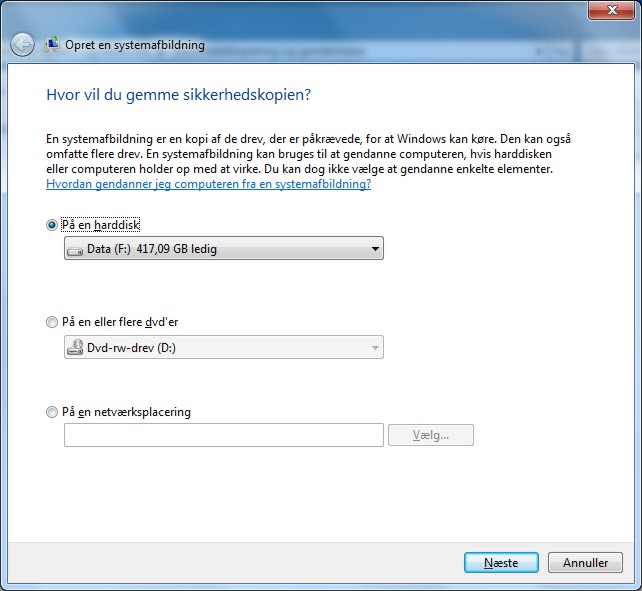
Task: Click heading 'Hvor vil du gemme sikkerhedskopien?'
Action: click(179, 95)
